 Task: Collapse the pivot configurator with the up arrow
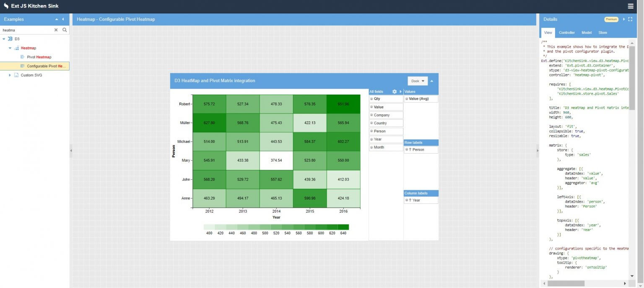[x=432, y=80]
